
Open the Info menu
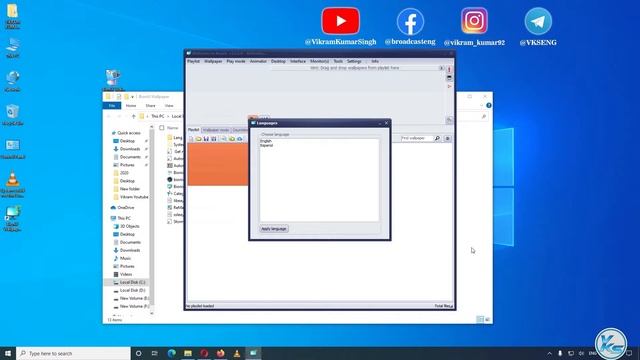[x=375, y=61]
